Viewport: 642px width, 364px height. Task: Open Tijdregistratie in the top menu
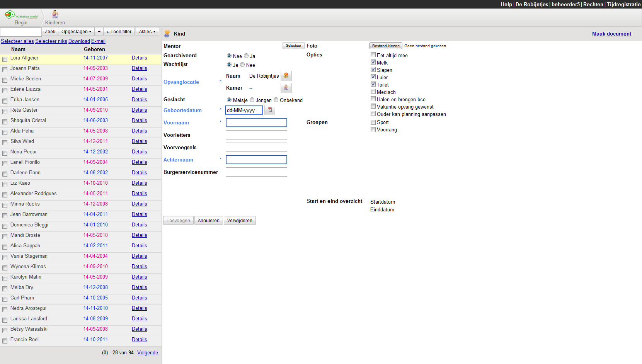pyautogui.click(x=623, y=4)
